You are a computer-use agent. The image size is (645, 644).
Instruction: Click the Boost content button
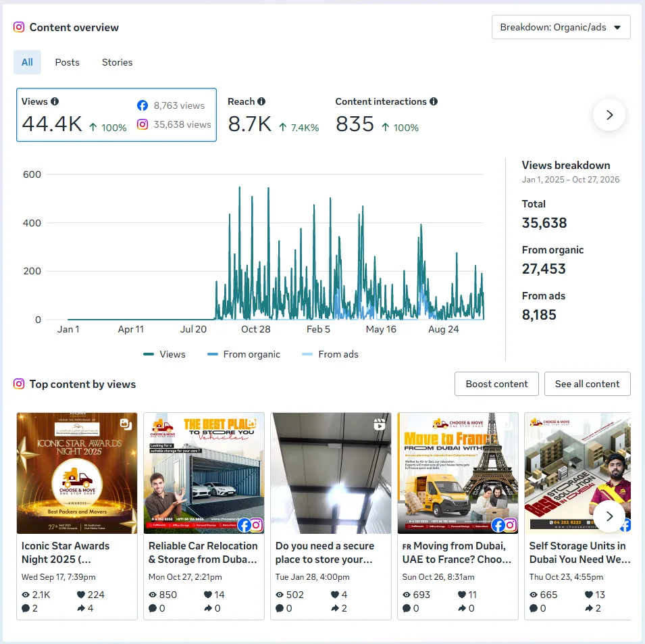[x=496, y=384]
